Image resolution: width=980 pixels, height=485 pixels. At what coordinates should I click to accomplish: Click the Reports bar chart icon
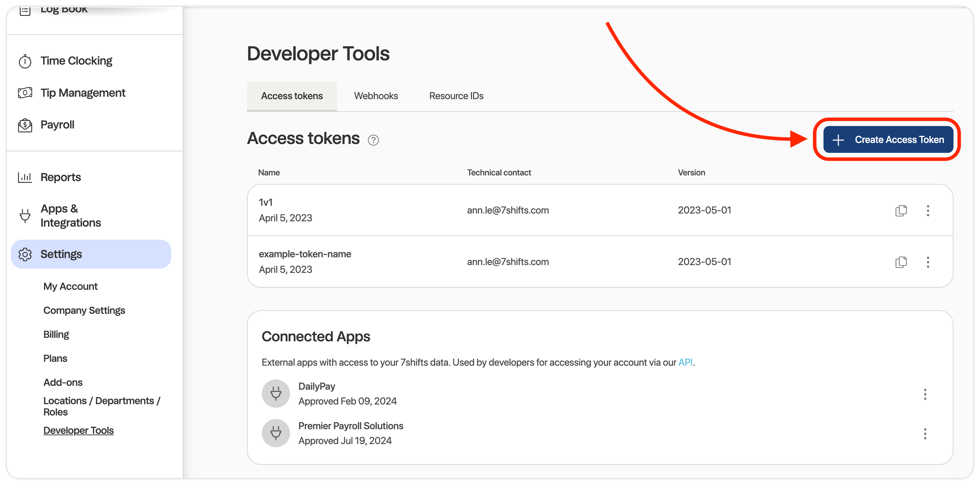[25, 177]
